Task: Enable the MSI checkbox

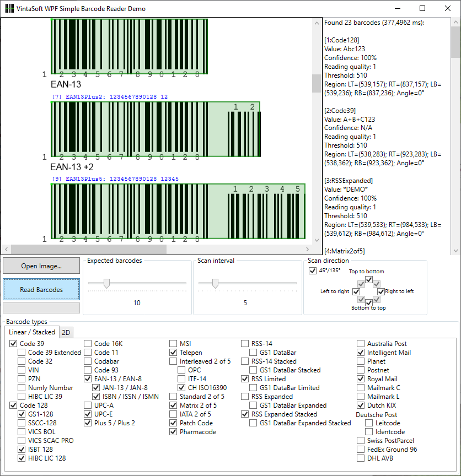Action: [x=173, y=343]
